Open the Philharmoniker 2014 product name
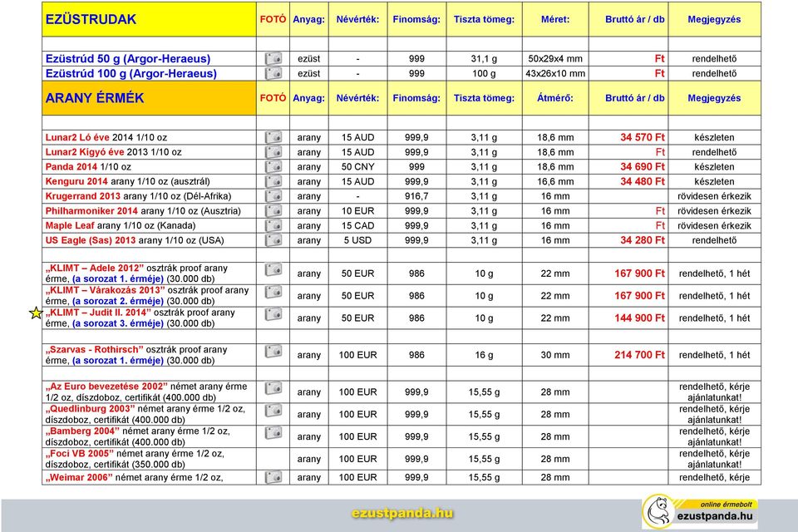Image resolution: width=798 pixels, height=532 pixels. click(91, 211)
